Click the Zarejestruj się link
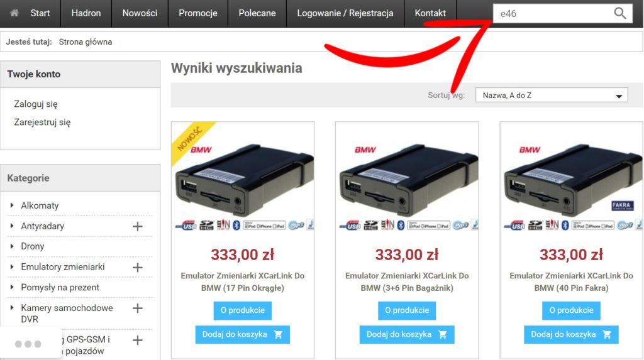This screenshot has height=360, width=644. tap(42, 123)
